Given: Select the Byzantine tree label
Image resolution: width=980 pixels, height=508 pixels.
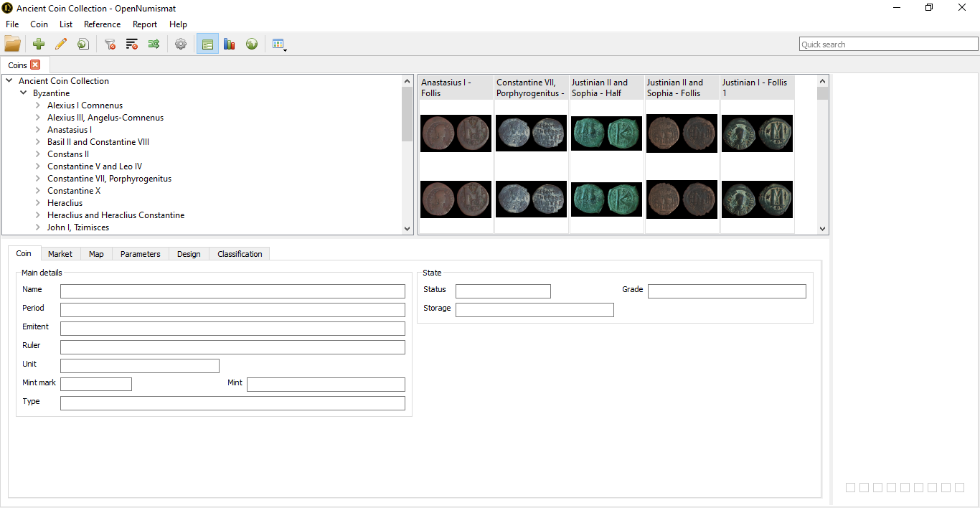Looking at the screenshot, I should point(51,93).
